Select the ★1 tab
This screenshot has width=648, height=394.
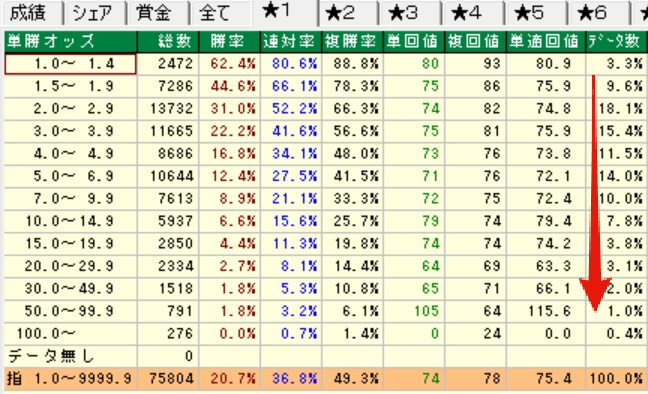click(285, 12)
